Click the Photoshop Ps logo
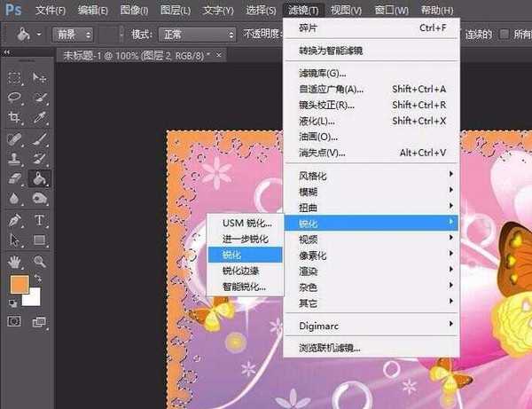 pos(13,10)
